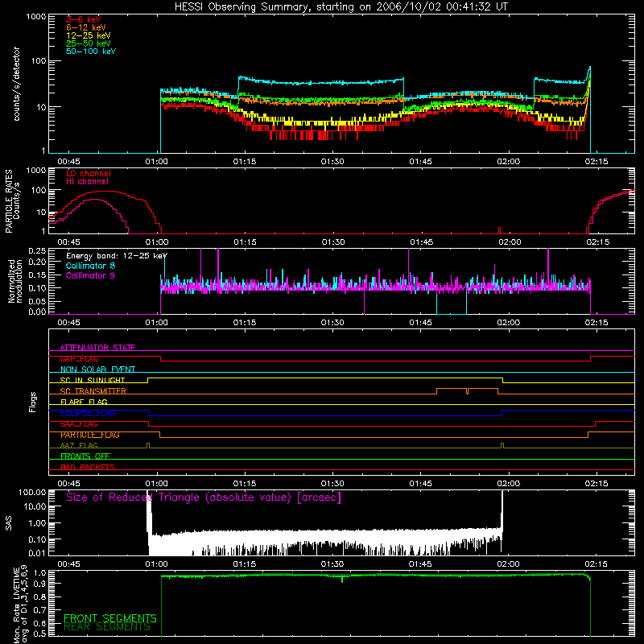Click the "SC_TRANSMITTER" flag label
Viewport: 644px width, 644px height.
point(93,391)
